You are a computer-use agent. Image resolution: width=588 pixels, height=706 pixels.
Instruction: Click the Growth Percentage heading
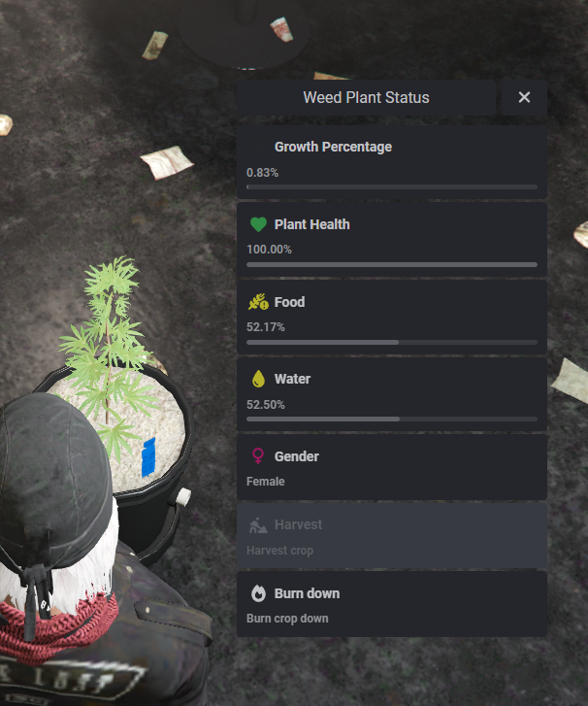(x=333, y=147)
